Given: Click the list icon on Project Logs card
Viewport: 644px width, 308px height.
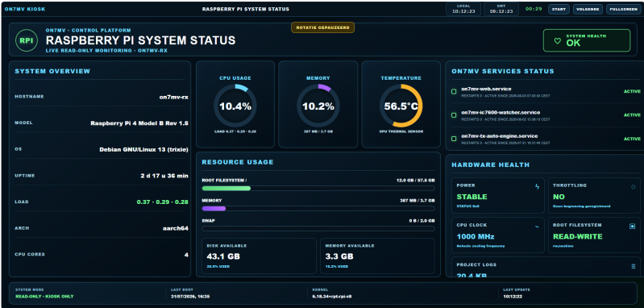Looking at the screenshot, I should click(x=633, y=266).
